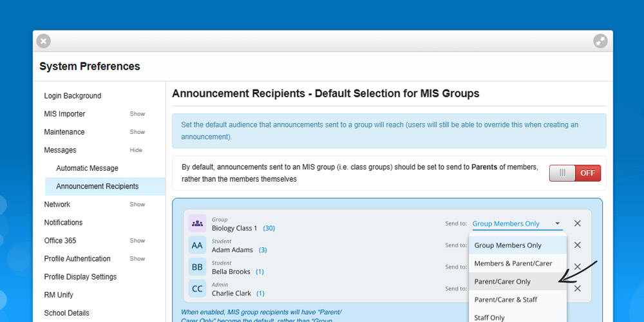Select the Messages section
644x322 pixels.
[x=60, y=150]
